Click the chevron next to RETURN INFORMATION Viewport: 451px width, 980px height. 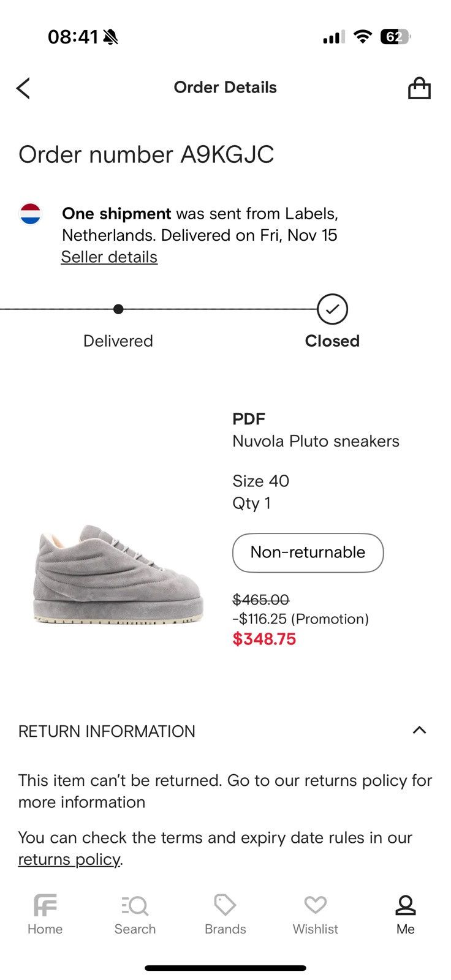tap(419, 730)
